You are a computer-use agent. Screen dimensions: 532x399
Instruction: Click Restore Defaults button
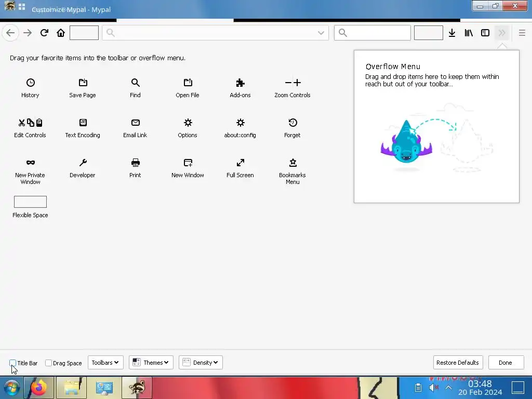click(458, 362)
